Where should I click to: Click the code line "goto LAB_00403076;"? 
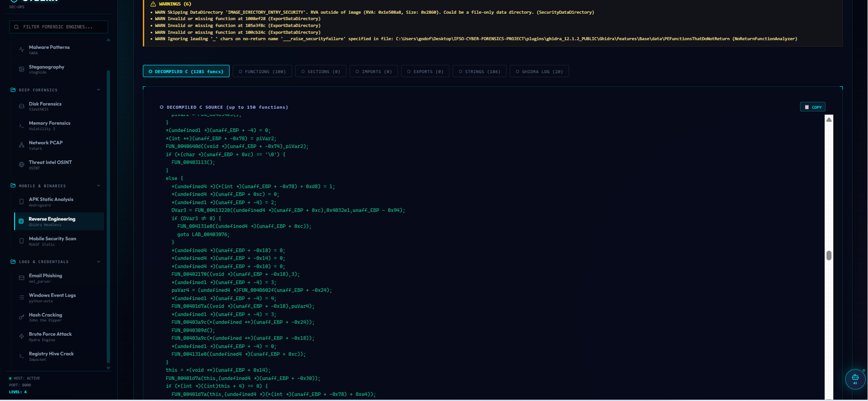pyautogui.click(x=204, y=235)
